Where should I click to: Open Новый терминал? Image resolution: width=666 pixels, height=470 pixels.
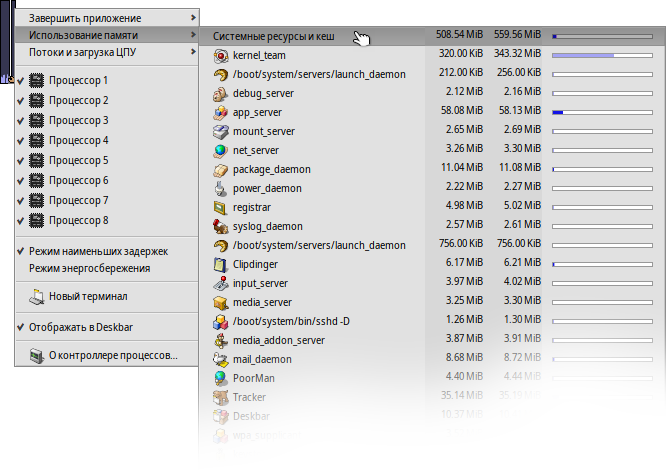click(107, 296)
